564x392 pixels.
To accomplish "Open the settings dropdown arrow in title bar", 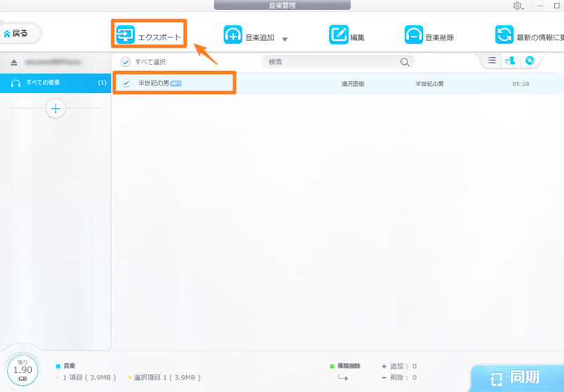I will 524,8.
